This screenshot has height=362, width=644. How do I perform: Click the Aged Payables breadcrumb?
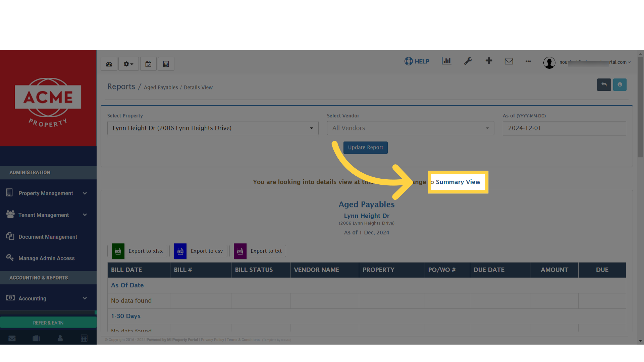click(161, 87)
